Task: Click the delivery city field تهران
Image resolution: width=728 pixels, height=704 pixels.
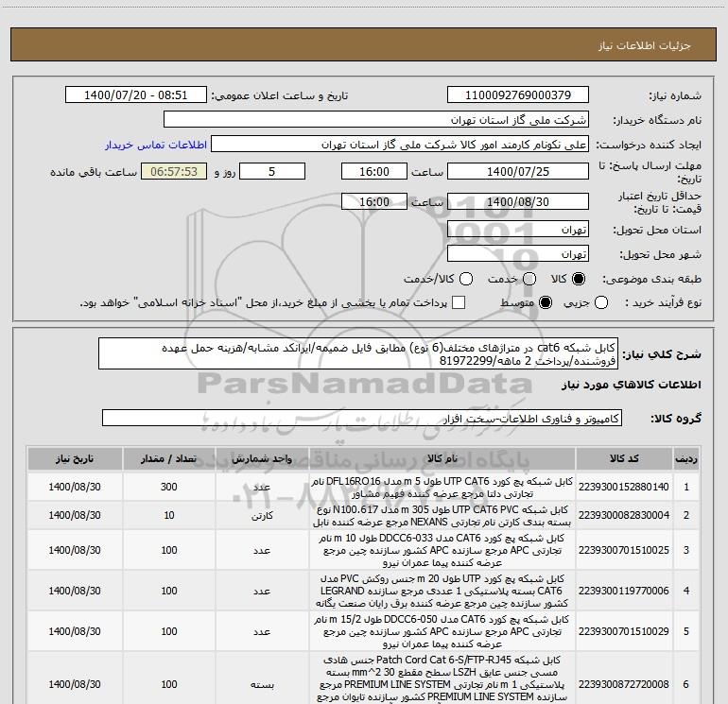Action: click(518, 254)
